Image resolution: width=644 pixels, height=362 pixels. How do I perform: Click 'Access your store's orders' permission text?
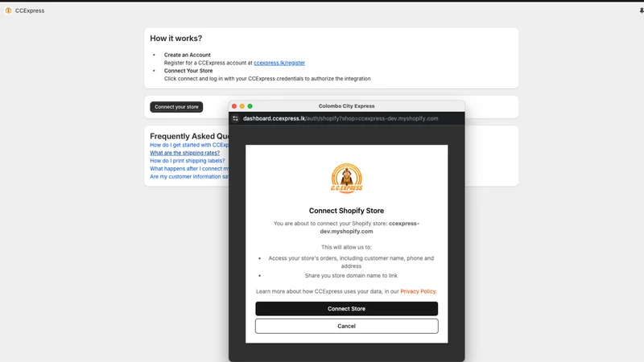click(351, 262)
